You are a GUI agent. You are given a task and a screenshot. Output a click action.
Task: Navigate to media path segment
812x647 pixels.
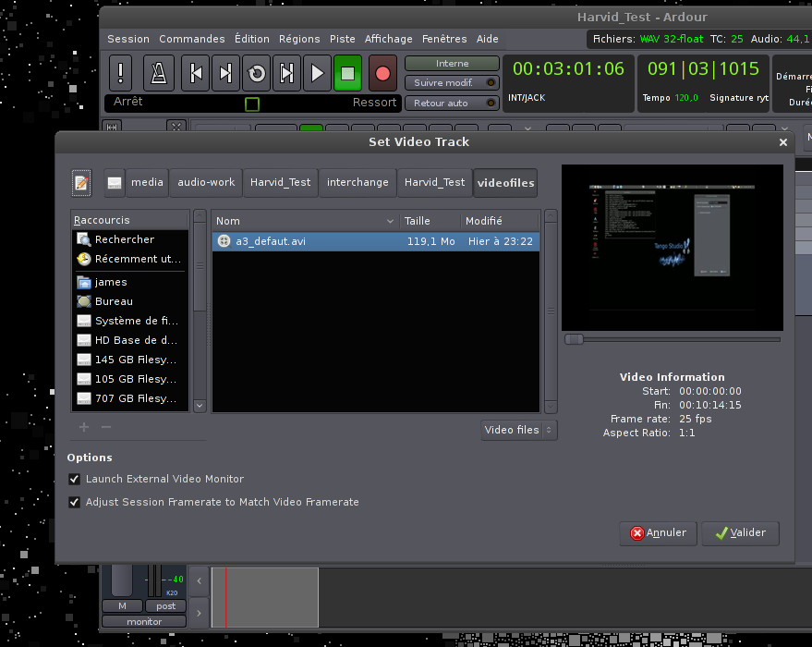click(x=147, y=183)
